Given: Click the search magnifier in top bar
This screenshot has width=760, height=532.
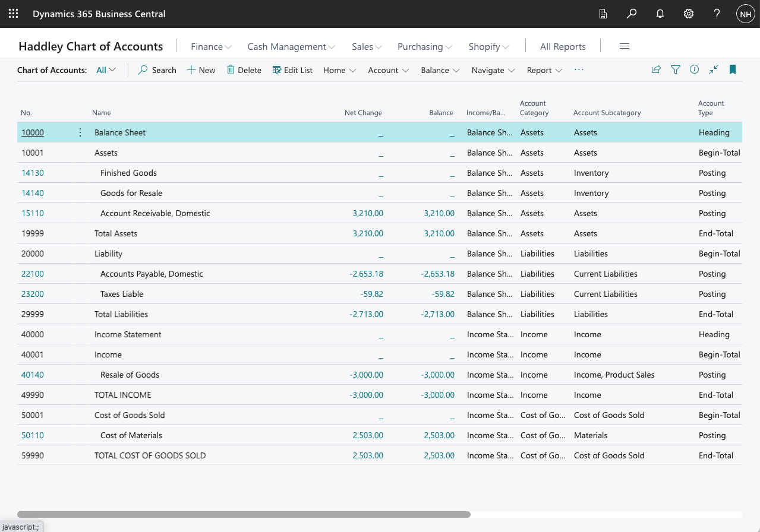Looking at the screenshot, I should click(632, 14).
